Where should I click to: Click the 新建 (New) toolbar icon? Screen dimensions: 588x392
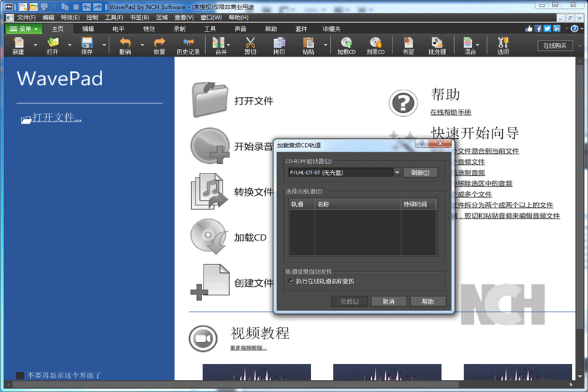[x=18, y=46]
